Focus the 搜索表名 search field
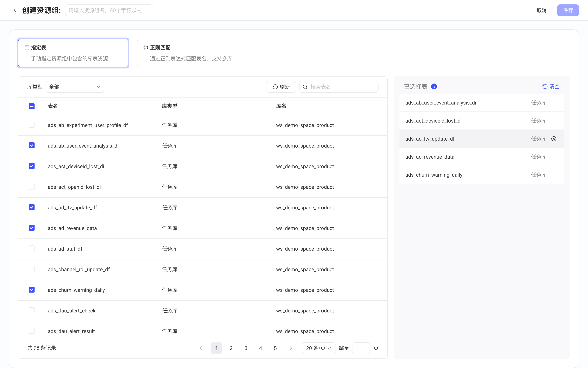This screenshot has height=368, width=588. (339, 87)
